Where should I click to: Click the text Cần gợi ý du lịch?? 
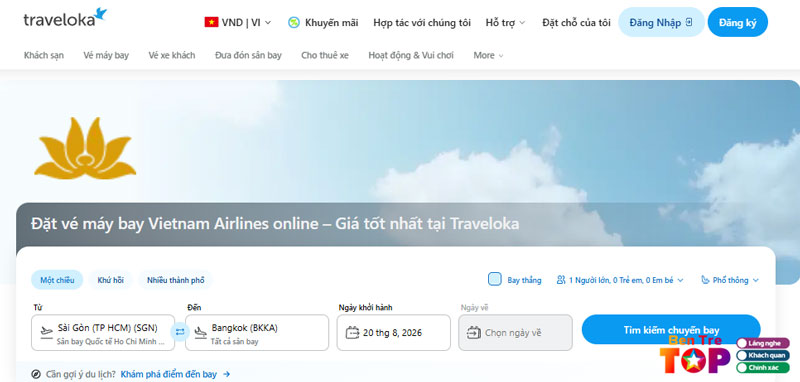(x=81, y=374)
